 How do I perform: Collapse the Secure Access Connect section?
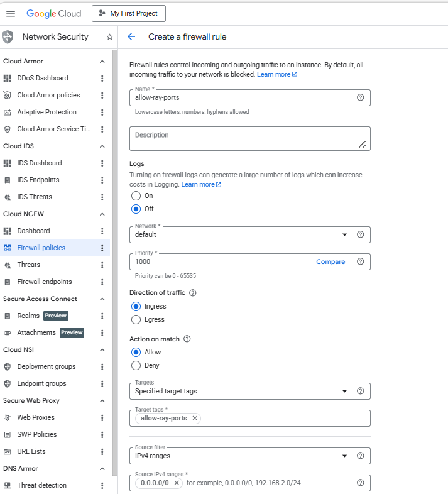[102, 299]
